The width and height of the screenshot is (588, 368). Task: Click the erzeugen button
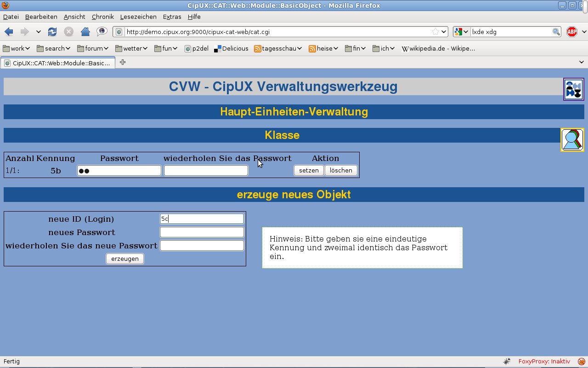(x=125, y=259)
